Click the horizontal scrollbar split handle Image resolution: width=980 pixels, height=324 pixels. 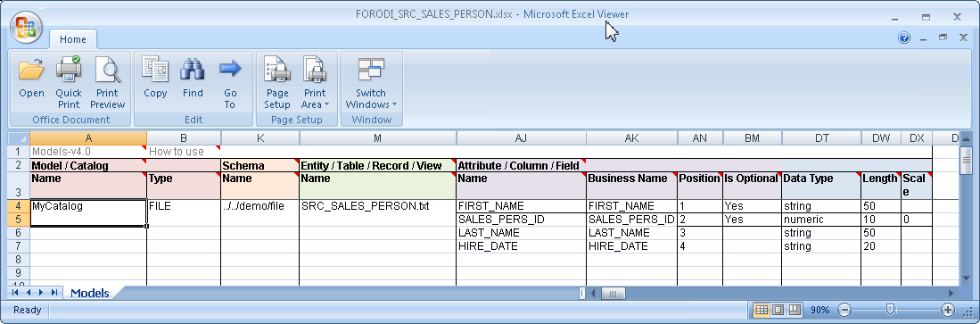pos(582,293)
